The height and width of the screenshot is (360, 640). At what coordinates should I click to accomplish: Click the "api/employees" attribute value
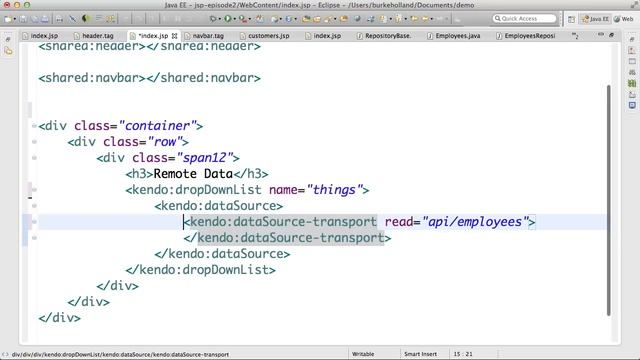tap(476, 222)
